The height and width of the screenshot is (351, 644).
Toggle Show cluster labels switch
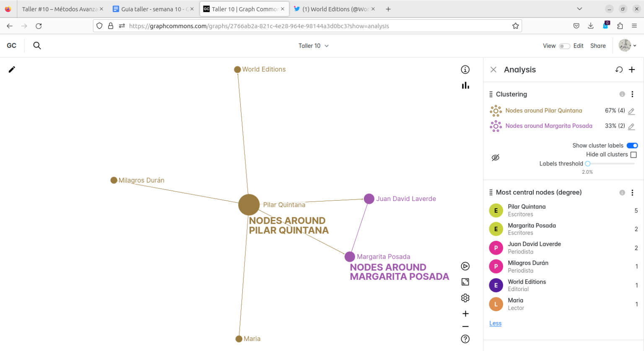coord(632,146)
